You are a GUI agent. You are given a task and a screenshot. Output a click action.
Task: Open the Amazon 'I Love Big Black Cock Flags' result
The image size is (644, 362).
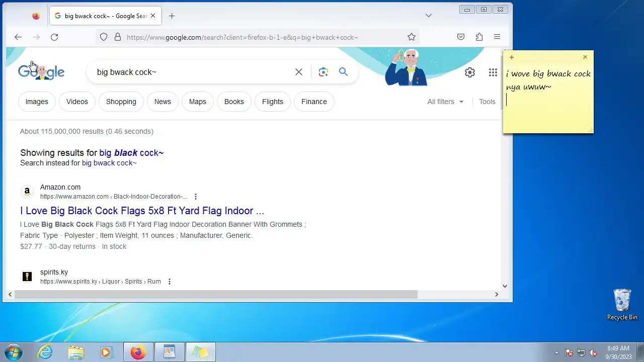[142, 211]
